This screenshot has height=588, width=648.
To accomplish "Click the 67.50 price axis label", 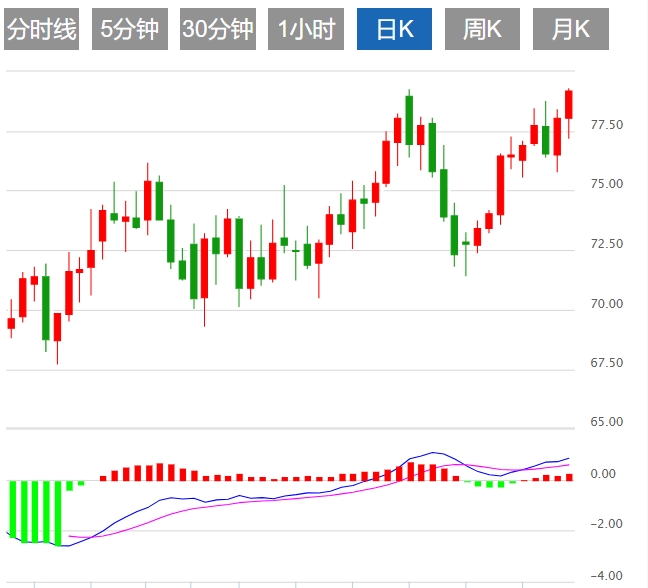I will tap(607, 363).
